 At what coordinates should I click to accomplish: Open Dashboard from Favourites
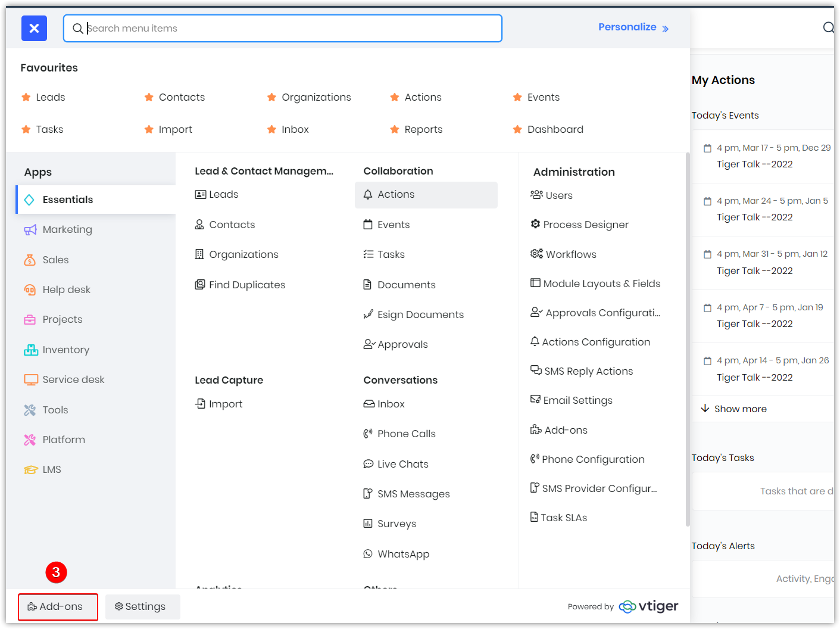click(x=555, y=129)
